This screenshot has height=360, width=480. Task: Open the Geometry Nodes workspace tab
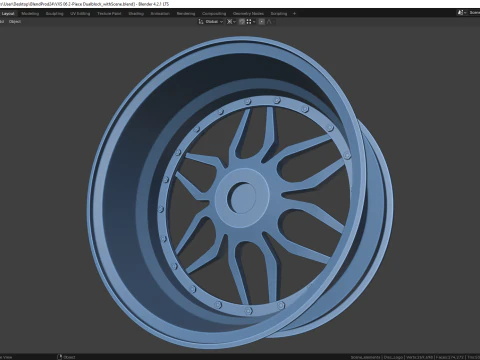(248, 14)
